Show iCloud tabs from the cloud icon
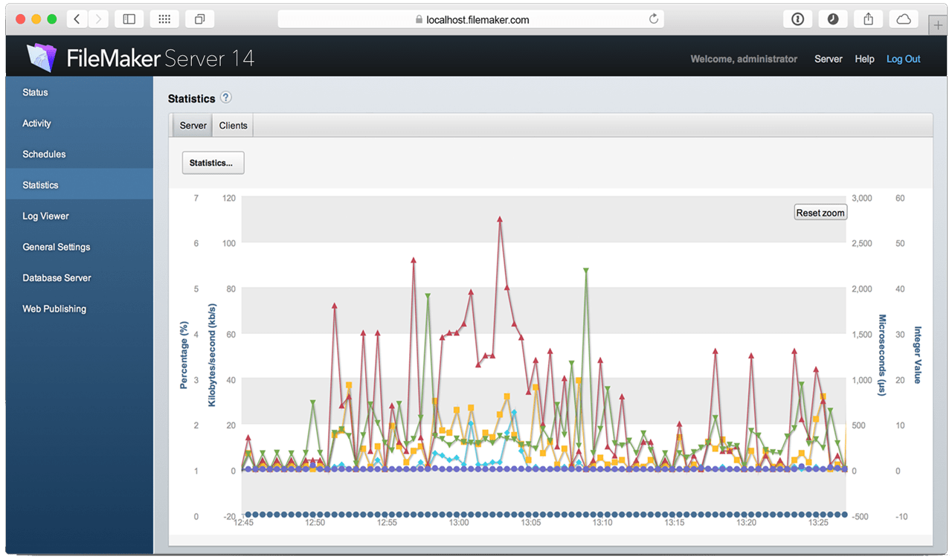Screen dimensions: 952x560 coord(903,19)
